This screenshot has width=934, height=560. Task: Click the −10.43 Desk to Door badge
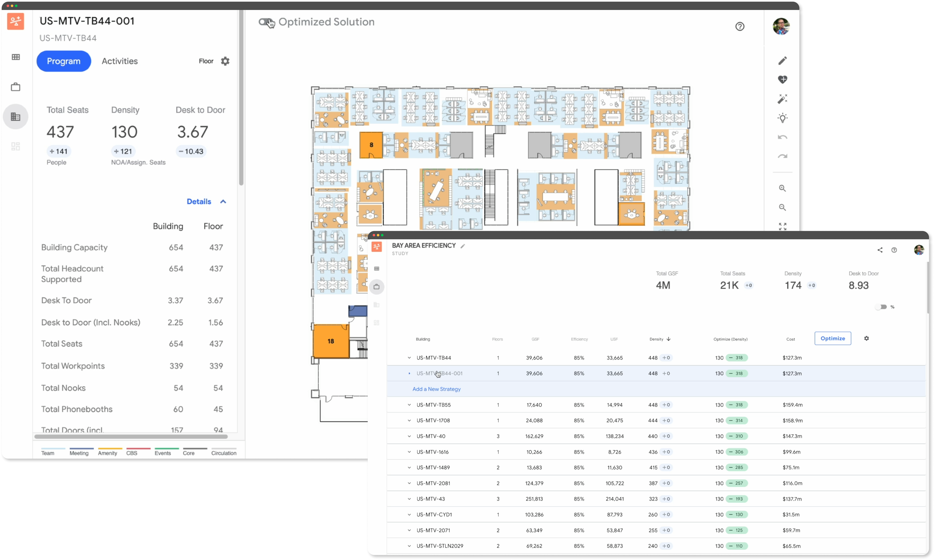click(x=191, y=151)
